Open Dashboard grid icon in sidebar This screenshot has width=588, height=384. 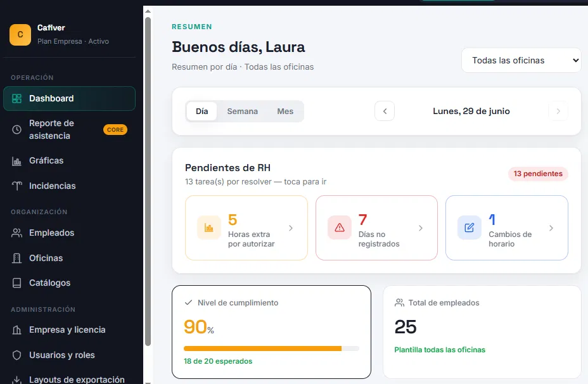click(17, 99)
